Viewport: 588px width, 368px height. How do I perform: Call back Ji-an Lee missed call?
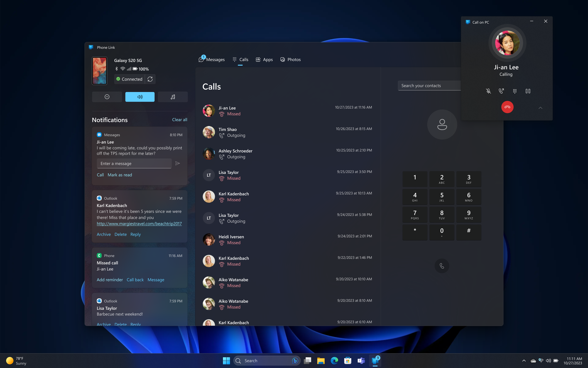[x=135, y=280]
